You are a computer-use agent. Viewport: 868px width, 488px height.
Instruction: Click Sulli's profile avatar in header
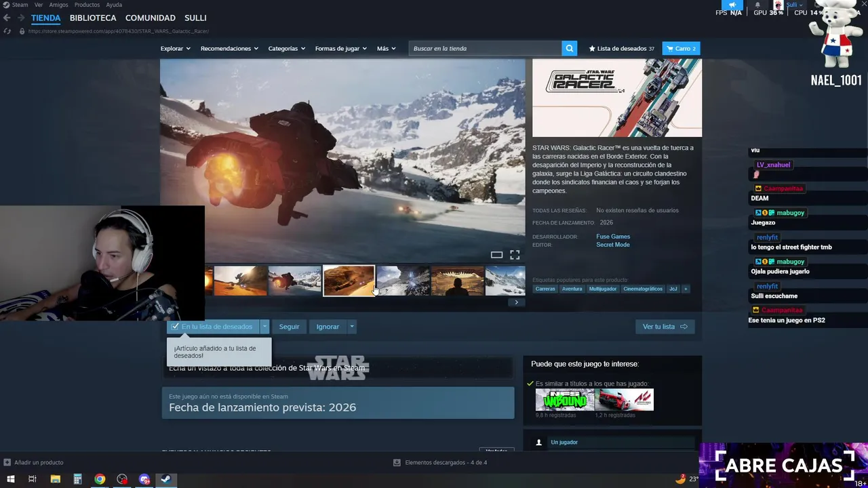(x=778, y=5)
